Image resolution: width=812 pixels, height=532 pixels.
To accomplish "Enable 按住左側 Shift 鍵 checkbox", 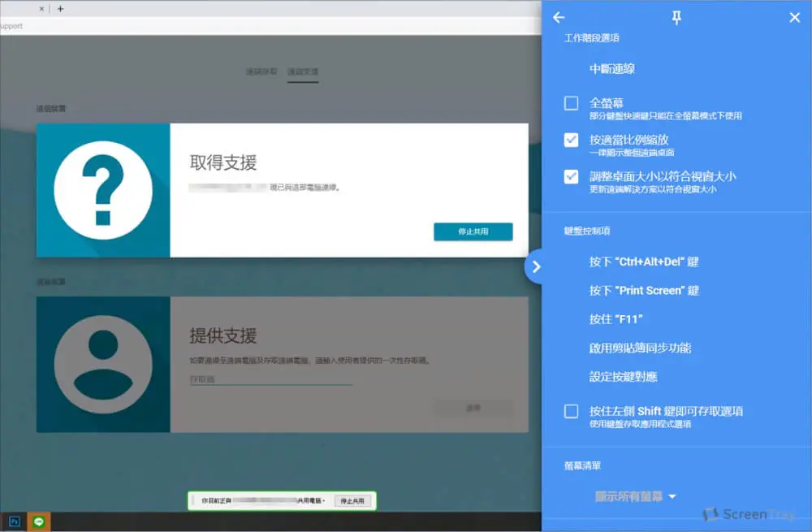I will coord(571,411).
